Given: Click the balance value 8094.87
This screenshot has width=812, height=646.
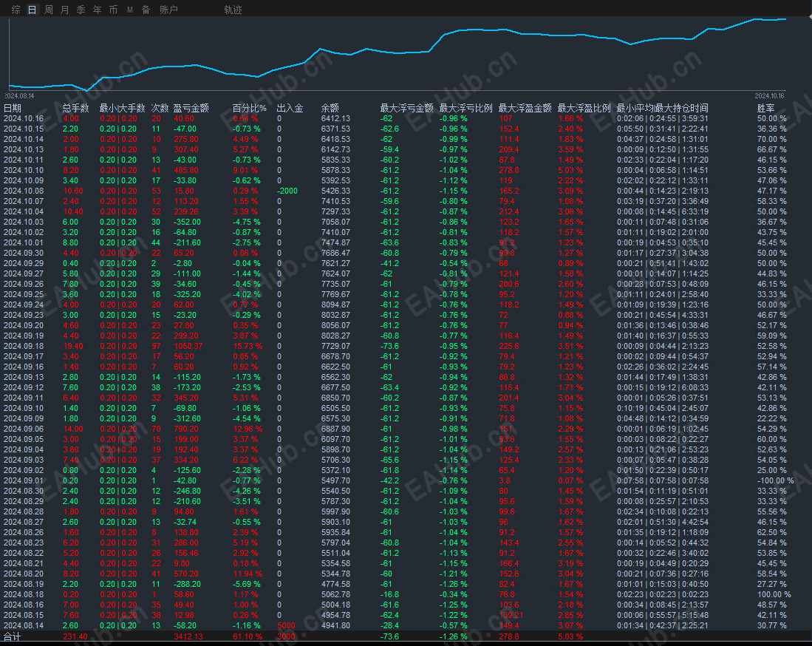Looking at the screenshot, I should (x=335, y=305).
